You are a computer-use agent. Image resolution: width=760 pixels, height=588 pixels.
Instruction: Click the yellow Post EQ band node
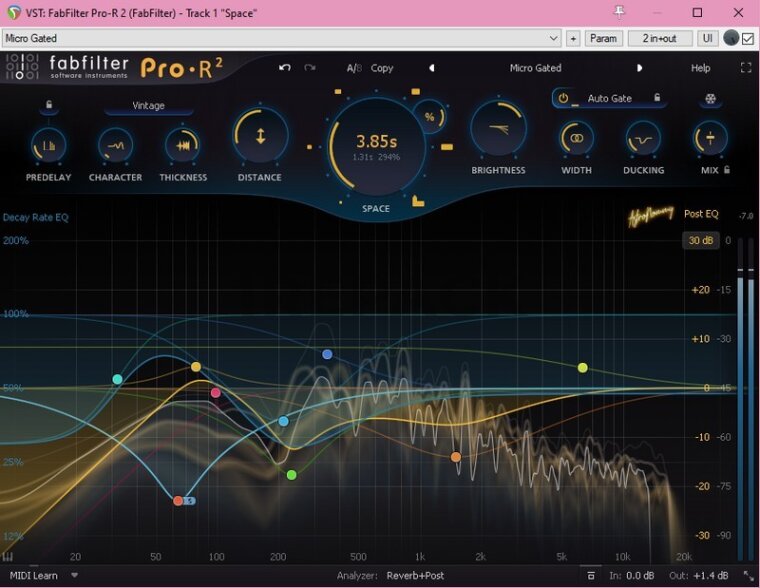(x=582, y=368)
